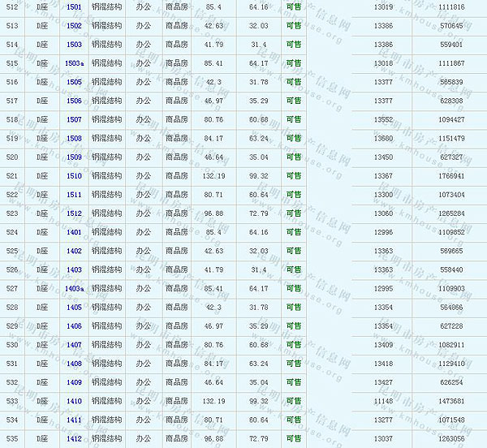Click 可售 status in row 533
This screenshot has width=487, height=448.
(294, 401)
